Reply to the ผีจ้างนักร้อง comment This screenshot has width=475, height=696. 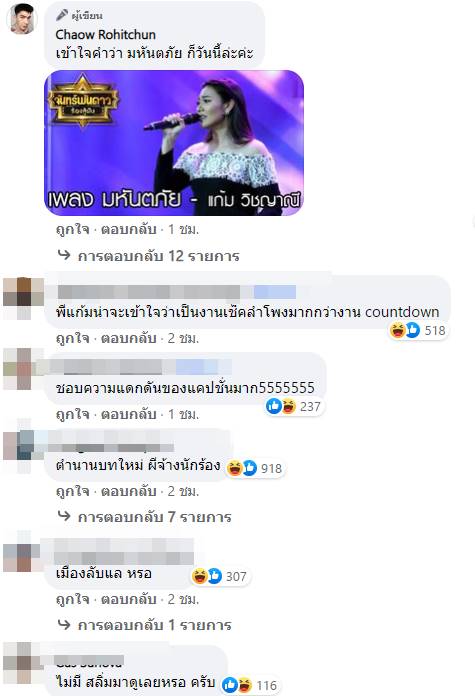click(129, 491)
